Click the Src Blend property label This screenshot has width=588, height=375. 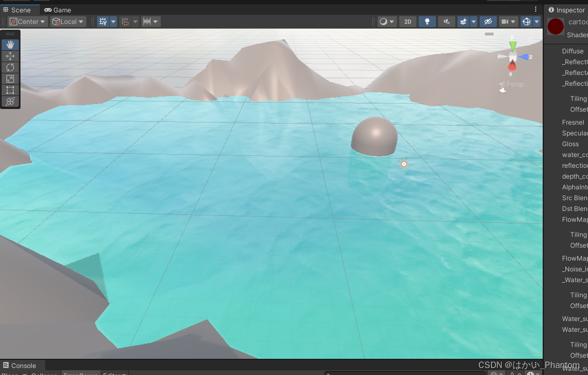point(575,198)
